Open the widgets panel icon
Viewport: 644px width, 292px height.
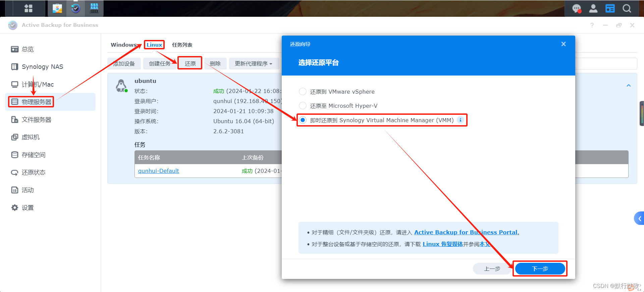click(x=610, y=8)
